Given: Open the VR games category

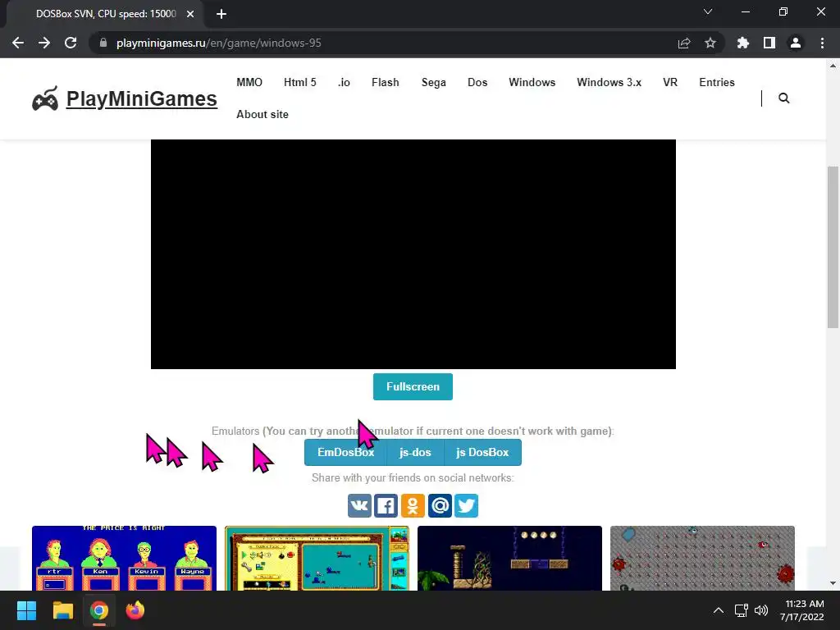Looking at the screenshot, I should [x=670, y=83].
